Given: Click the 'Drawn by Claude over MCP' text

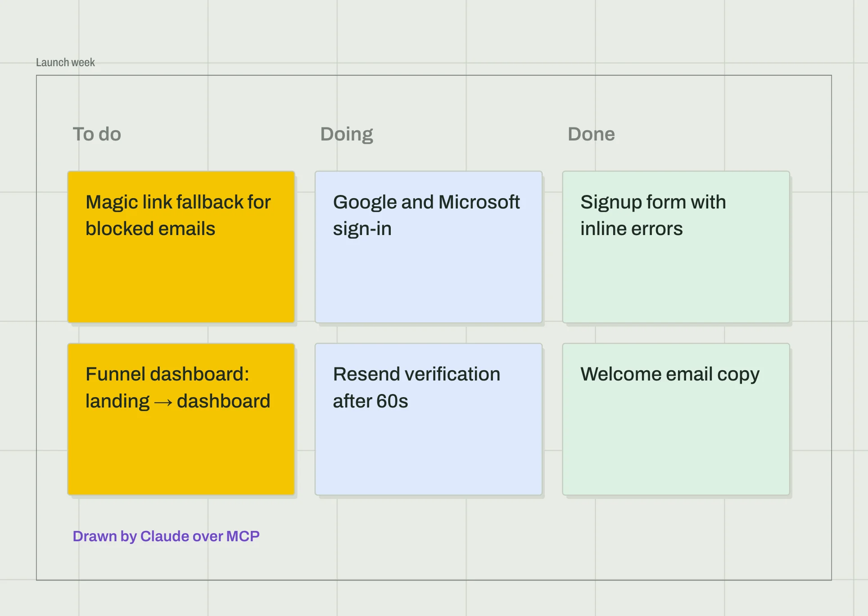Looking at the screenshot, I should coord(166,536).
